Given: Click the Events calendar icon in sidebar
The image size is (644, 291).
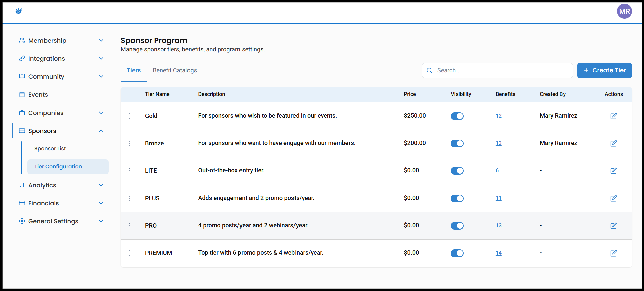Looking at the screenshot, I should pyautogui.click(x=22, y=95).
